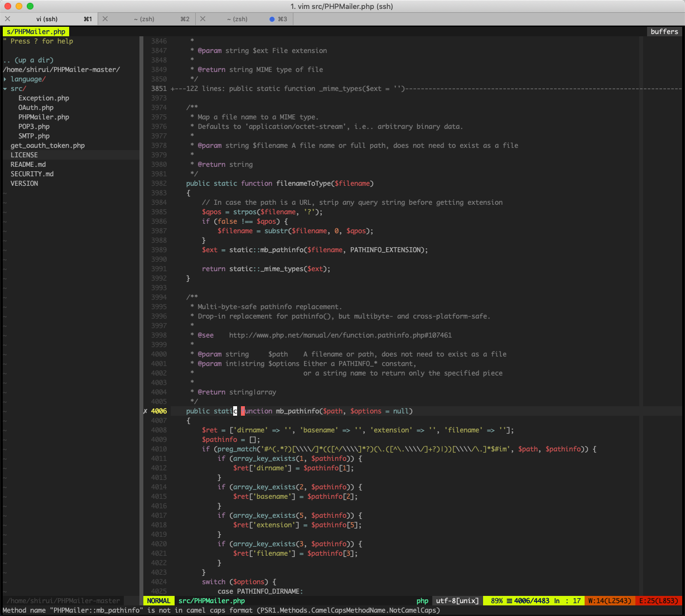Click 'return static::_mime_types($ext);' line
The height and width of the screenshot is (616, 685).
tap(266, 269)
